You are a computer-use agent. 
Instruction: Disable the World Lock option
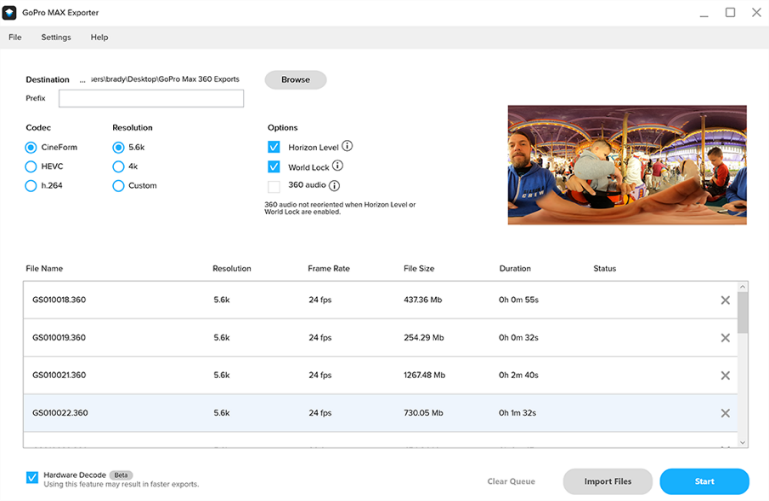274,167
